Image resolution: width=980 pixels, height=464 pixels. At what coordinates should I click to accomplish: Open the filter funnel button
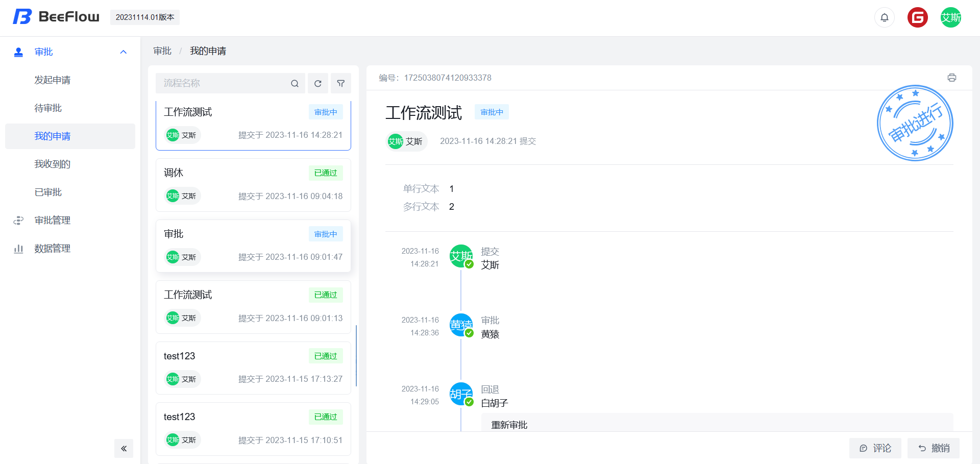341,83
